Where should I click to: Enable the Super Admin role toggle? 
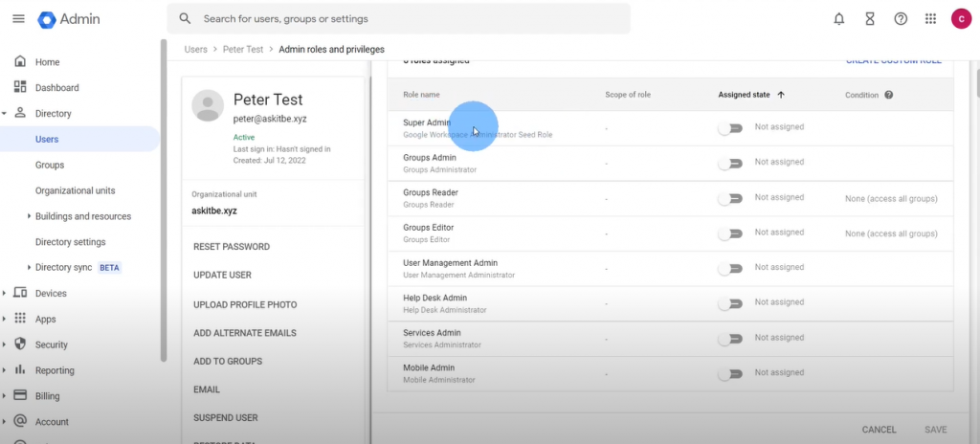tap(731, 128)
